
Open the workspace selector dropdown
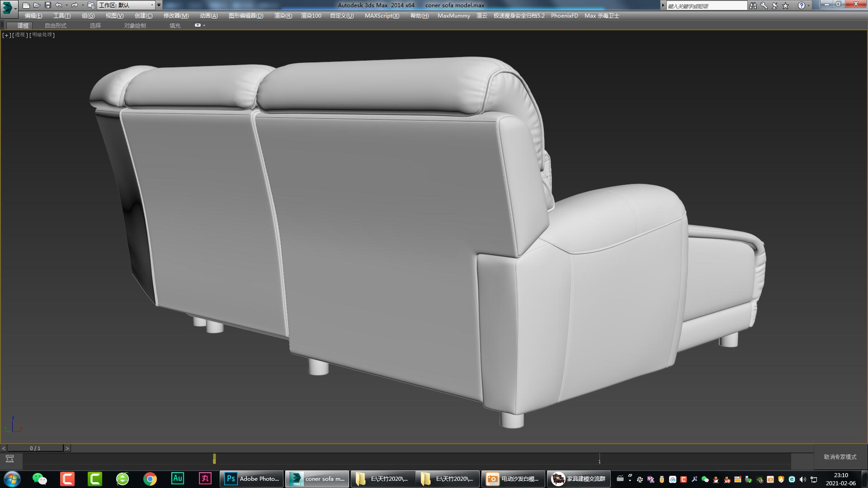152,6
